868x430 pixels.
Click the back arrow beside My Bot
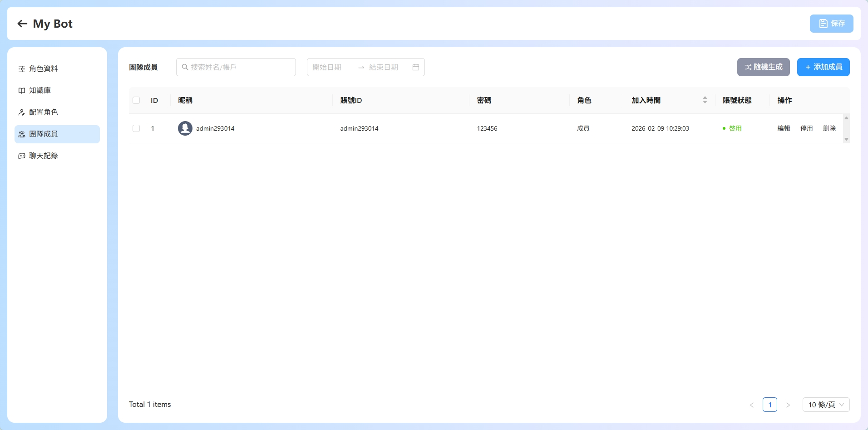tap(22, 24)
